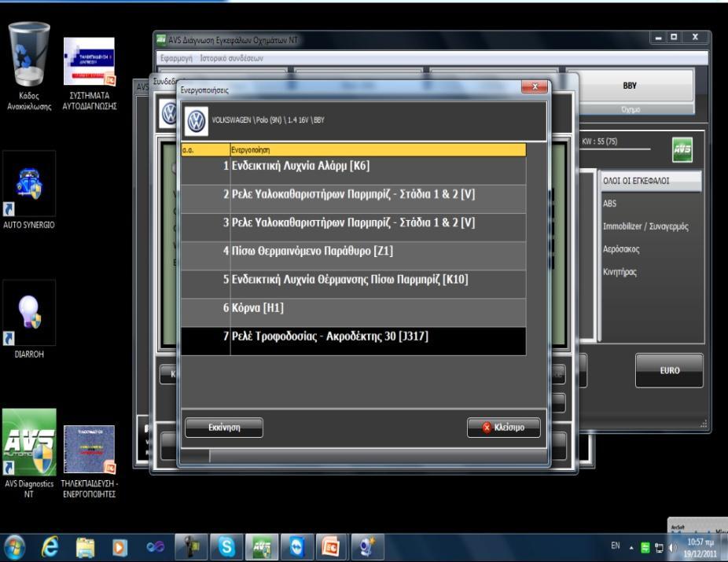Click the EURO button
The width and height of the screenshot is (728, 562).
tap(669, 370)
